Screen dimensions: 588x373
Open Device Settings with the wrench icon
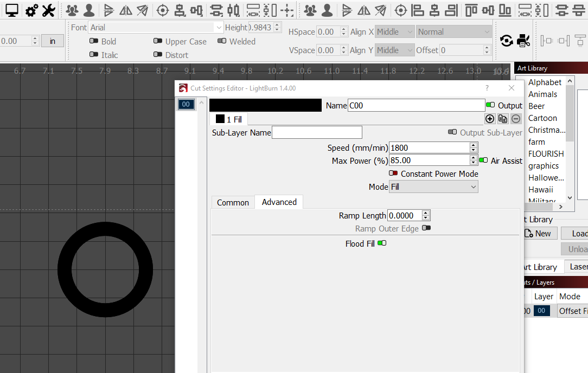click(x=48, y=10)
